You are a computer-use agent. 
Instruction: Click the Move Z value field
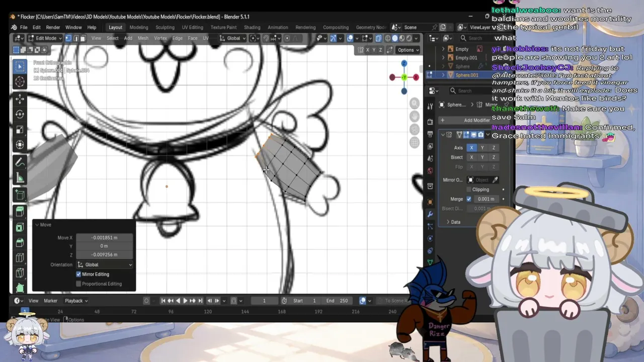(x=104, y=255)
